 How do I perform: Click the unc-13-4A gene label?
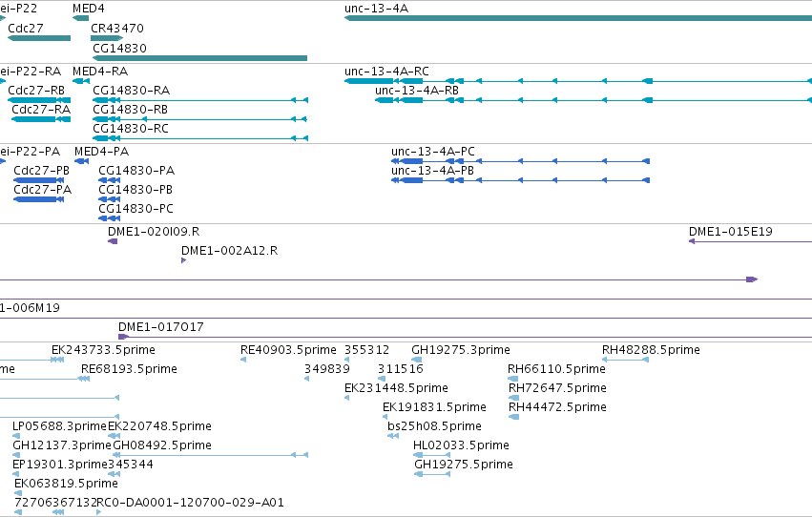(x=377, y=9)
